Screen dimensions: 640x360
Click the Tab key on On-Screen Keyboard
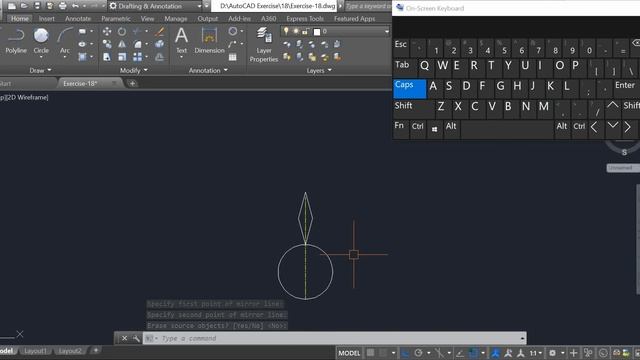(405, 68)
